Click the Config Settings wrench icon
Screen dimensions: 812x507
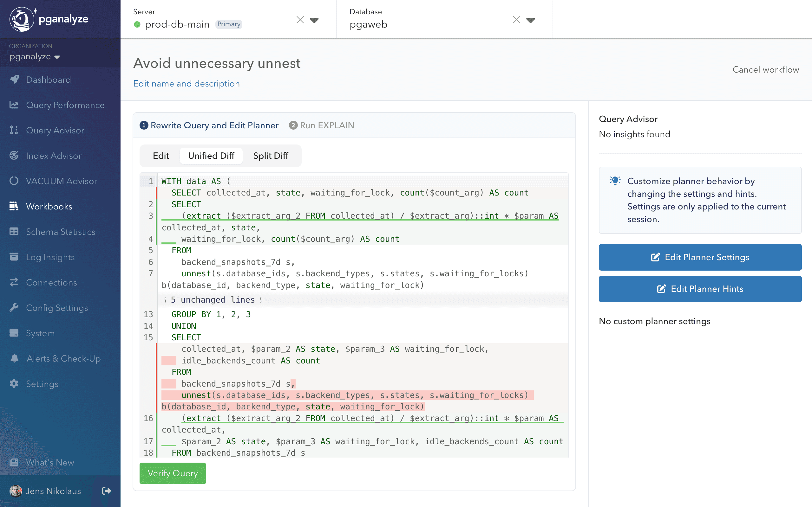click(x=14, y=308)
